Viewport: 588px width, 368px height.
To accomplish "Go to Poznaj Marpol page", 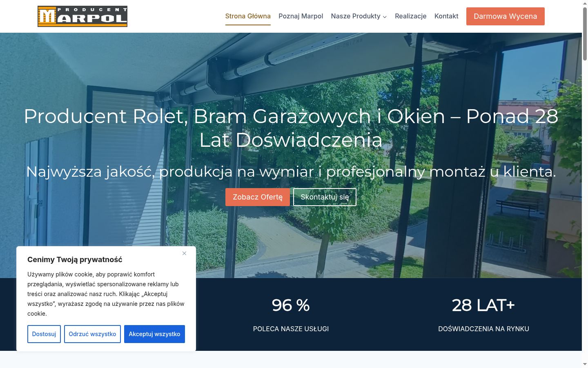I will coord(301,16).
